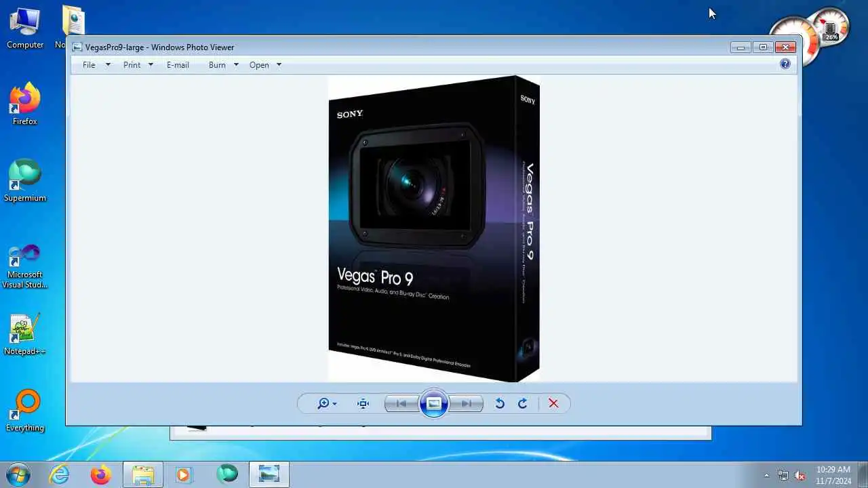Click the magnifier zoom display size button
Viewport: 868px width, 488px height.
coord(327,403)
